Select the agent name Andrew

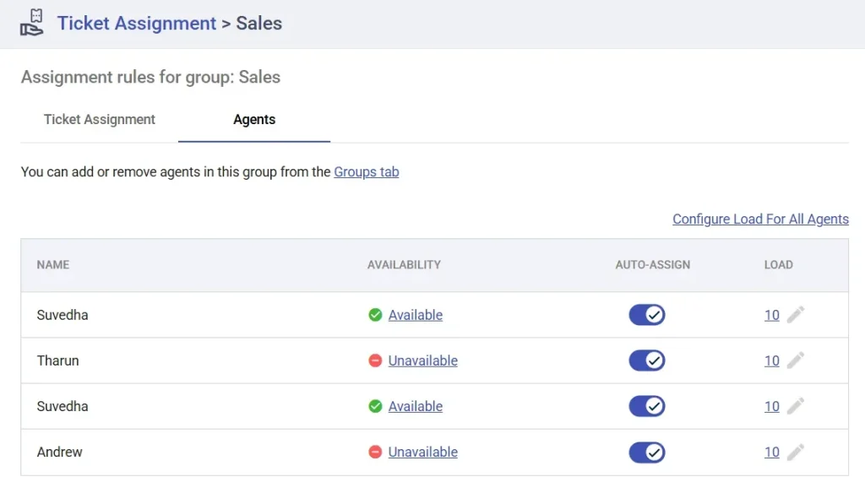[x=60, y=453]
